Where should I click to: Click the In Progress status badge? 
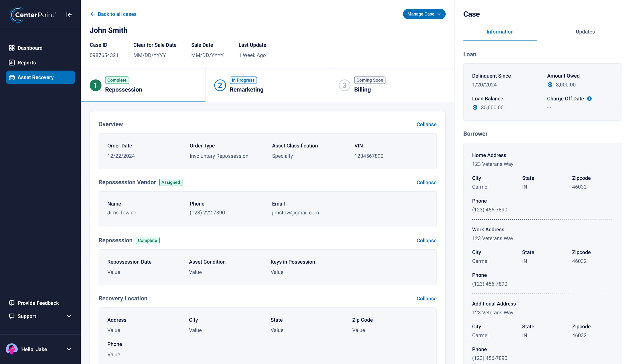pyautogui.click(x=243, y=80)
